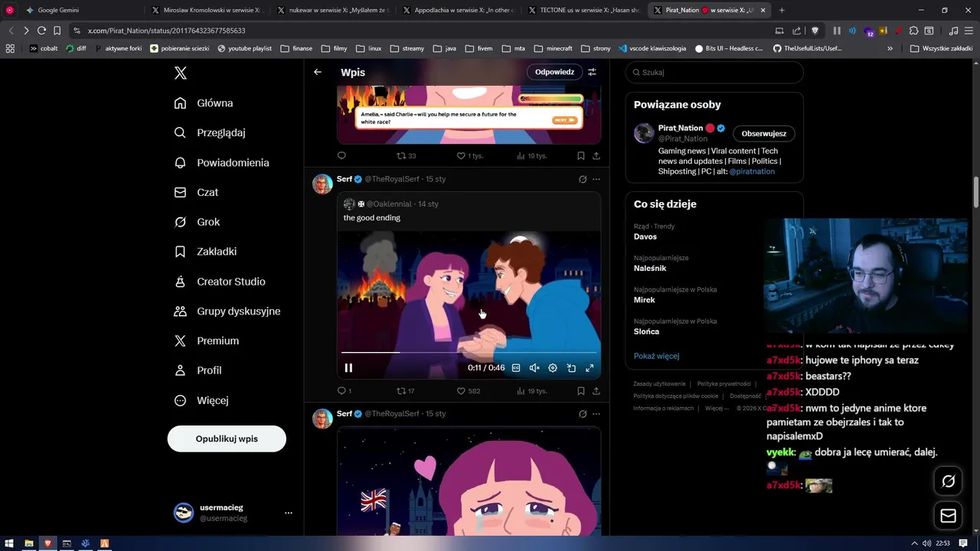Open a new browser tab
Image resolution: width=980 pixels, height=551 pixels.
[782, 10]
